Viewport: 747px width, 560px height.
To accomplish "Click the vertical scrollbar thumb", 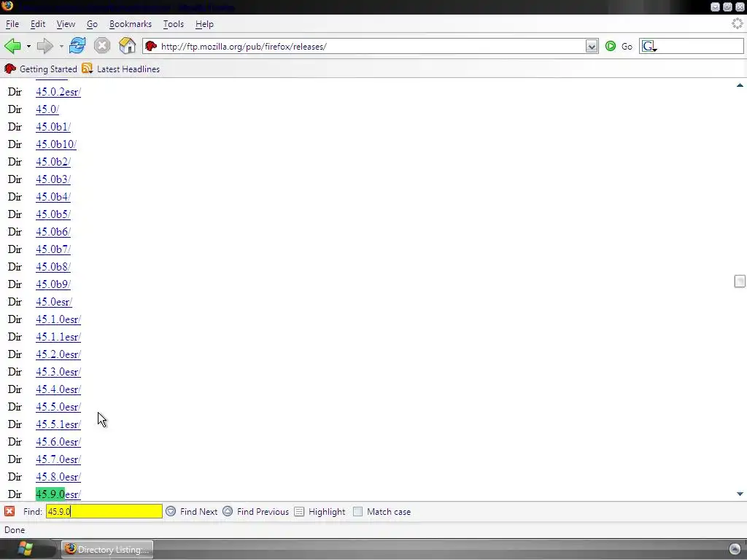I will click(x=740, y=281).
